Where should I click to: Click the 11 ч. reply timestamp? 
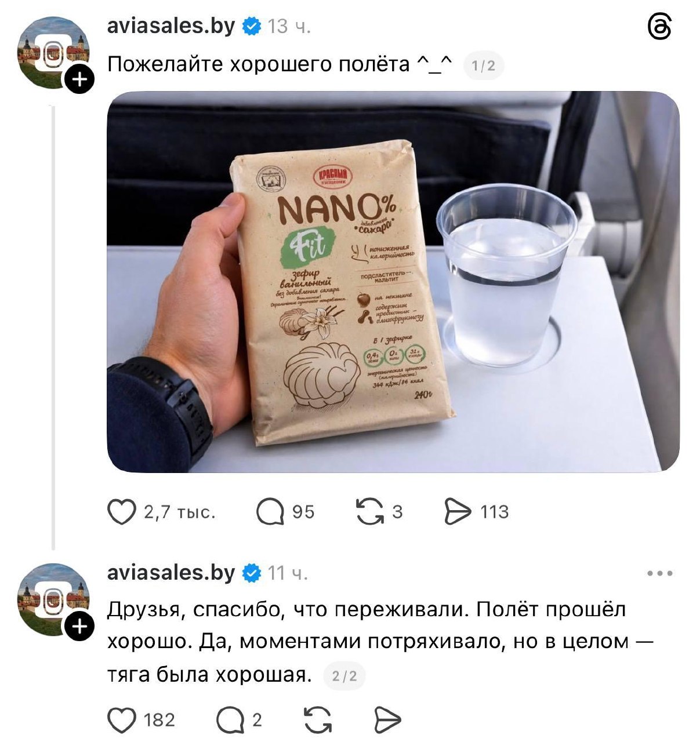288,573
